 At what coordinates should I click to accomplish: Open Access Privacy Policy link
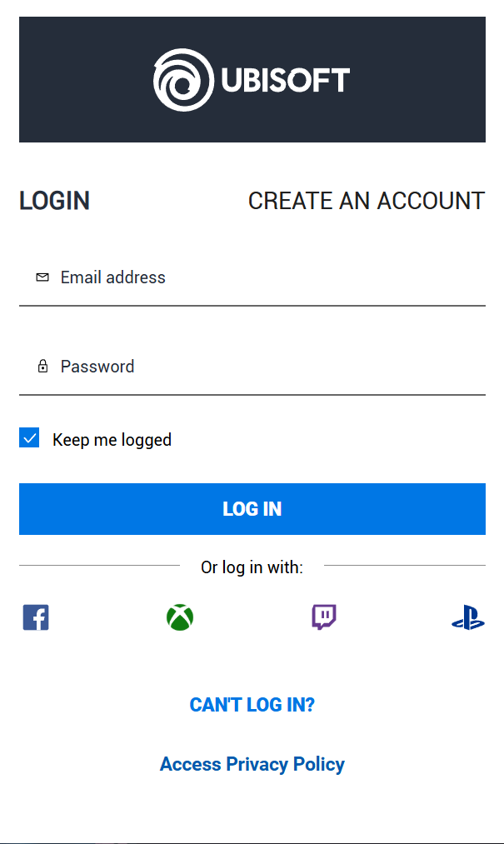click(252, 764)
